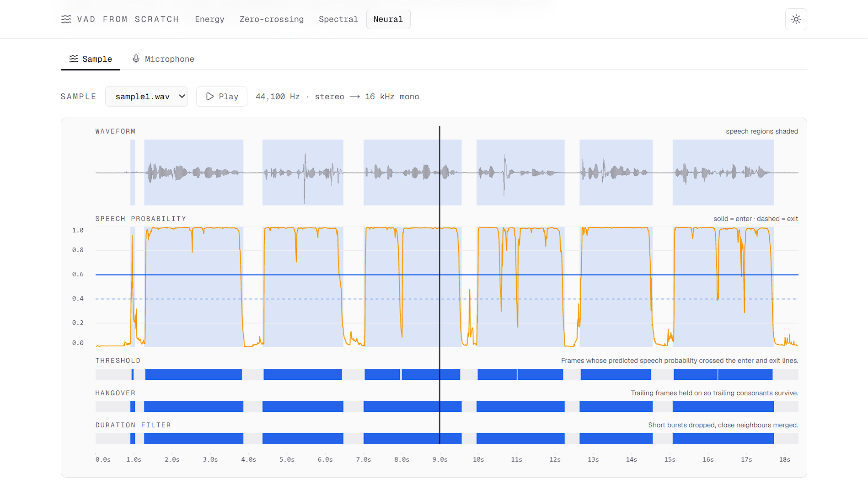Click the 'solid = enter · dashed = exit' legend
868x485 pixels.
click(x=755, y=219)
